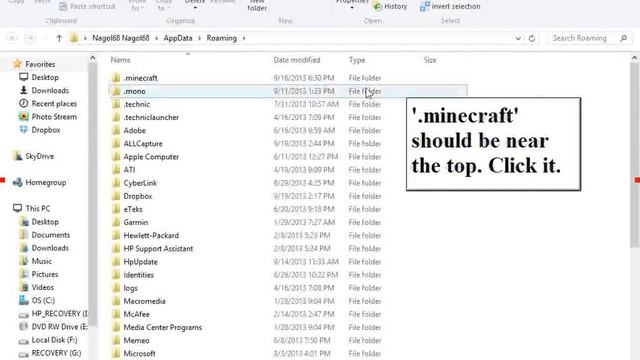Click Paste shortcut in ribbon

(87, 7)
